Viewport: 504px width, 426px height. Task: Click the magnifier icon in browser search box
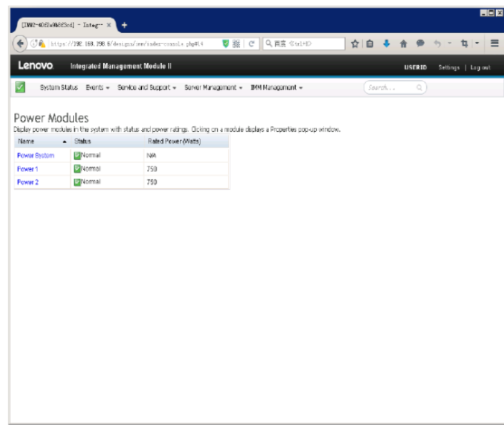[269, 43]
